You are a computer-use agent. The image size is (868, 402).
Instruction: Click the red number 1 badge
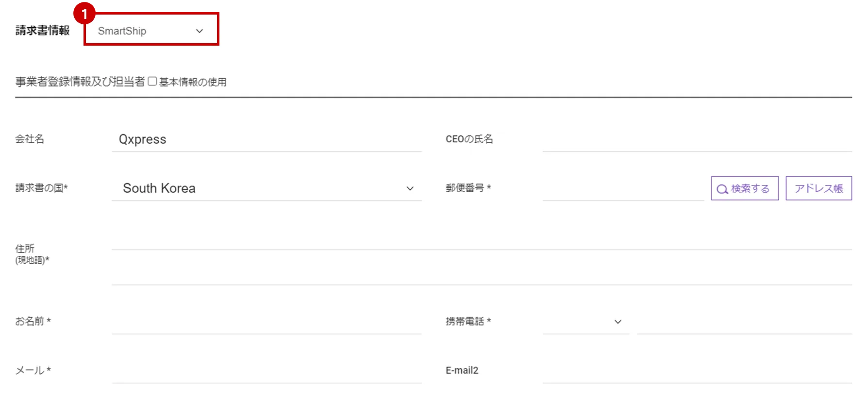(x=84, y=14)
